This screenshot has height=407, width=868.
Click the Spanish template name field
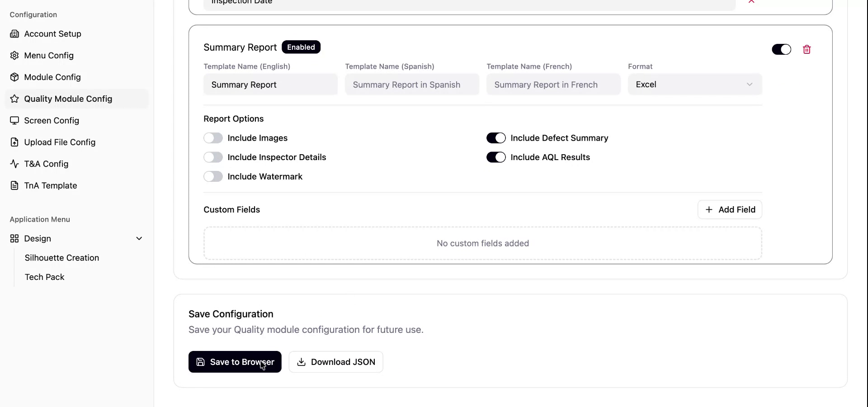(411, 85)
